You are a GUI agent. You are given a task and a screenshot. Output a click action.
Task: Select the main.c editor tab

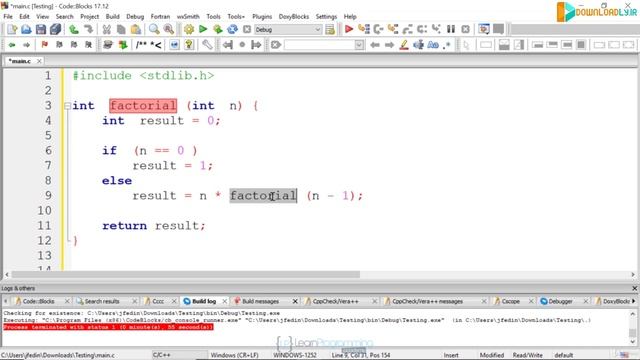tap(20, 61)
